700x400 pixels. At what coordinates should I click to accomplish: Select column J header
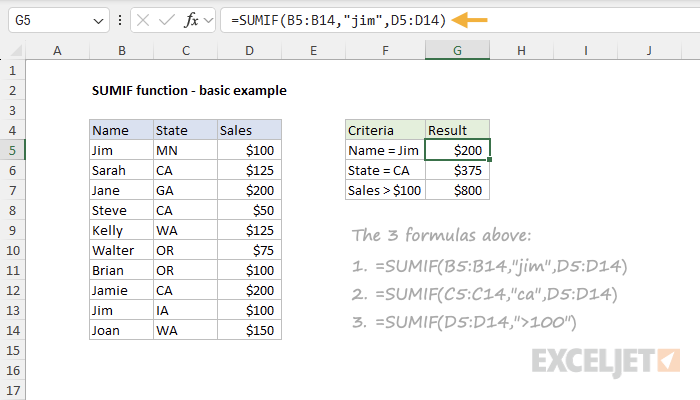coord(650,50)
